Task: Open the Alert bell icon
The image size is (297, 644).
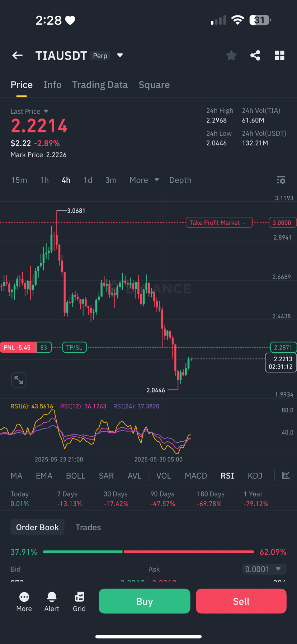Action: tap(52, 602)
